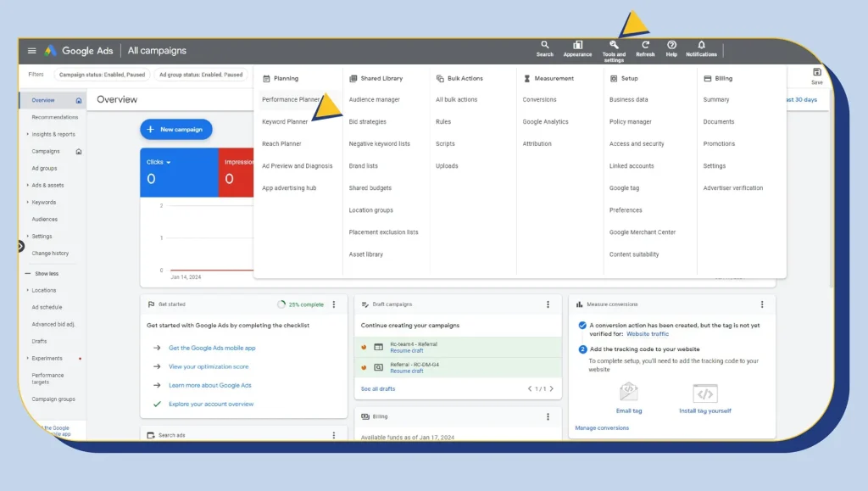Open the hamburger main menu
The image size is (868, 491).
pyautogui.click(x=31, y=51)
